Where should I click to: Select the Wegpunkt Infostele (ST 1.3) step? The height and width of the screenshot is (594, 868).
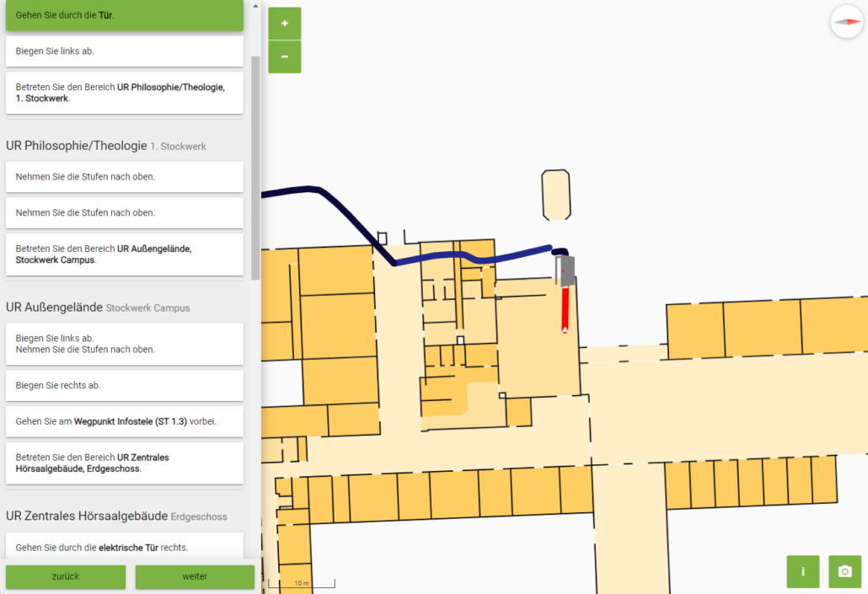(125, 421)
